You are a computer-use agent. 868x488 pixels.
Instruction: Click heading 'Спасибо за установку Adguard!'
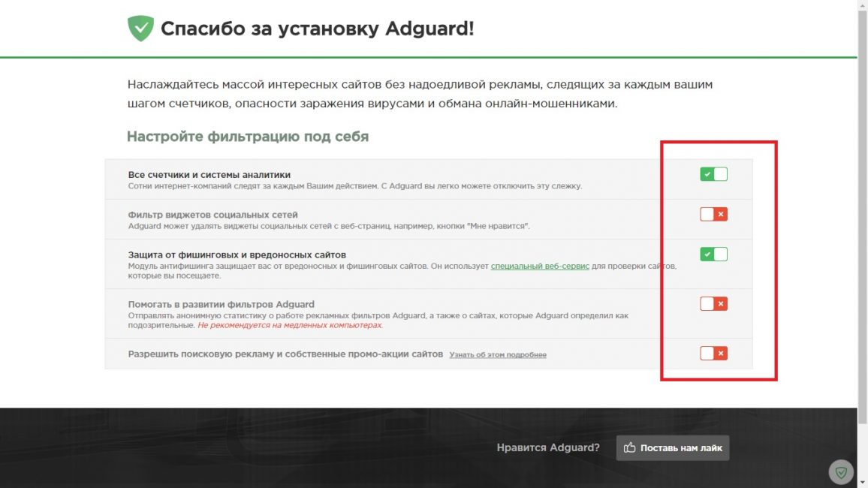tap(317, 29)
